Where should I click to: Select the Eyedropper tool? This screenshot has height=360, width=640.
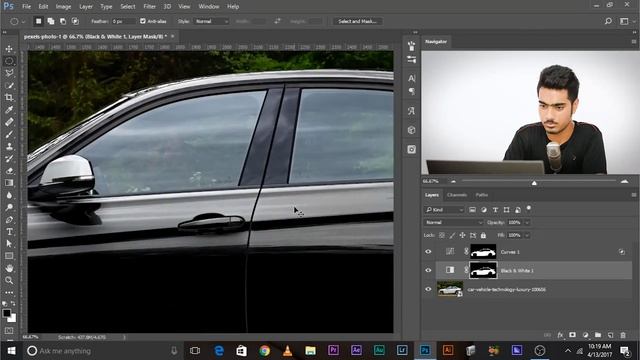click(x=9, y=110)
